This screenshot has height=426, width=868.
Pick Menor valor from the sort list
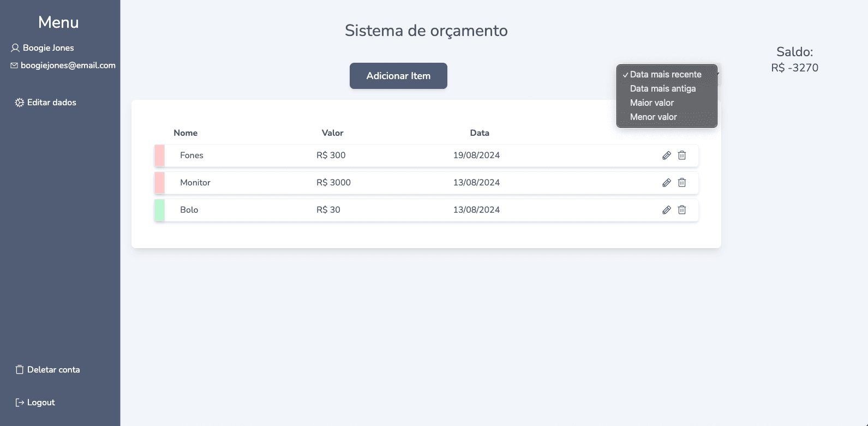tap(653, 117)
